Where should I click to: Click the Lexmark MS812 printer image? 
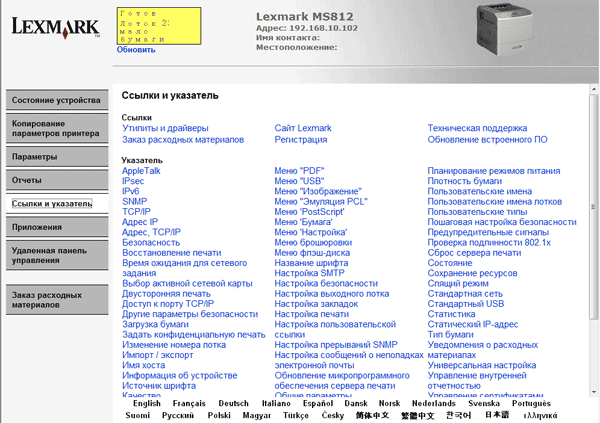(504, 29)
